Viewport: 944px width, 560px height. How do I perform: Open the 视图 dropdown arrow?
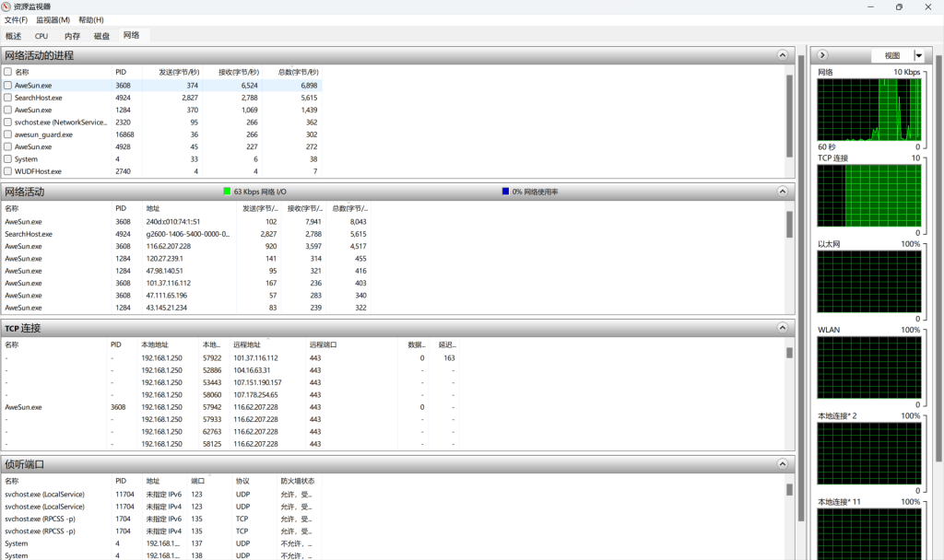[918, 55]
